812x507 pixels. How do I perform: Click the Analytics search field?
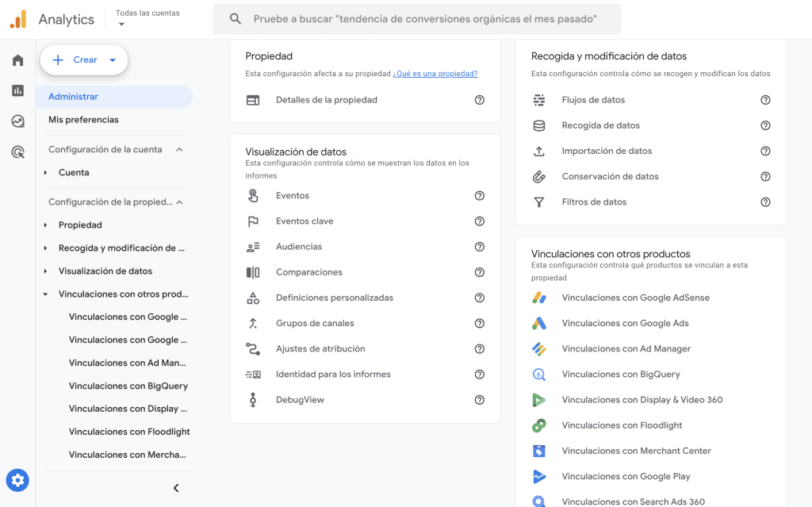417,19
